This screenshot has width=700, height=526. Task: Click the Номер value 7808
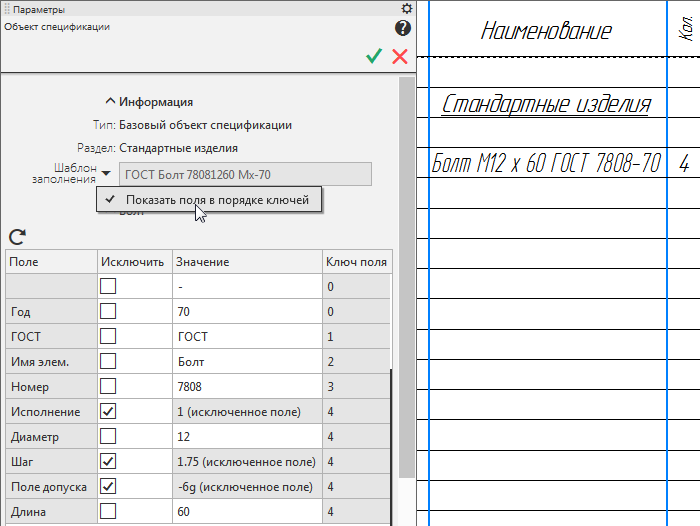(x=245, y=386)
